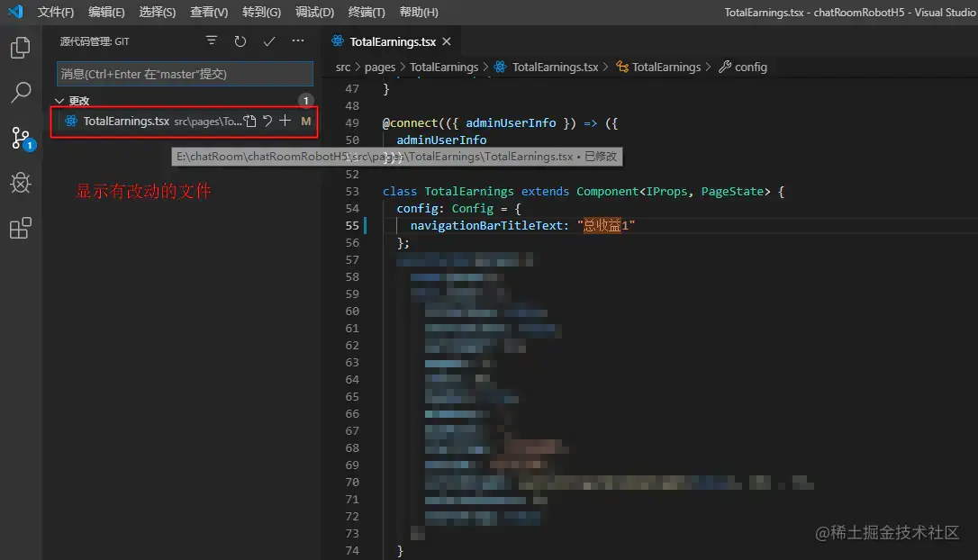Commit changes with the checkmark icon
978x560 pixels.
coord(269,41)
